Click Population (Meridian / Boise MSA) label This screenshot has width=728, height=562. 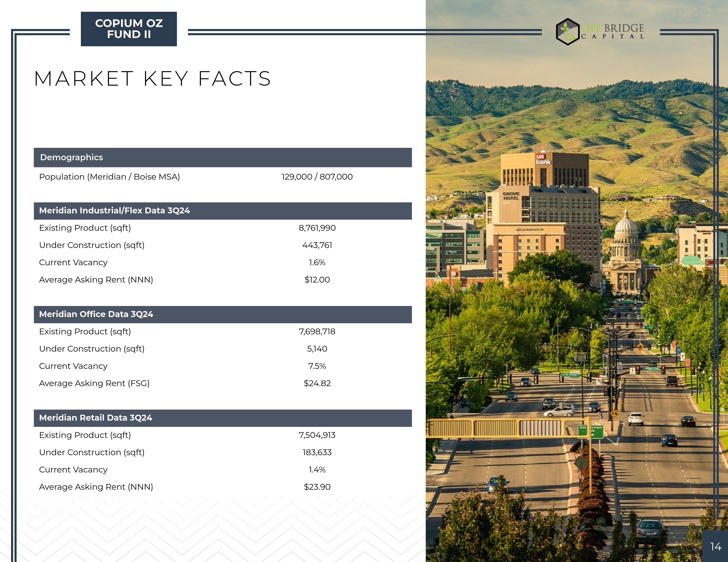109,177
